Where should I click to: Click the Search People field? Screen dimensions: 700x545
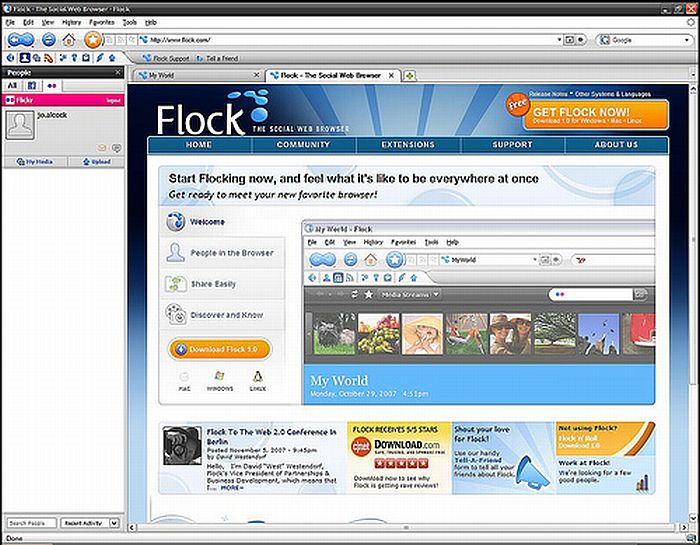click(31, 523)
